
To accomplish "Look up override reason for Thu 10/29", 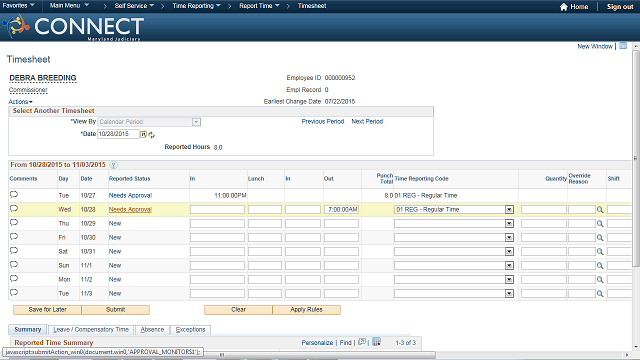I will point(600,224).
